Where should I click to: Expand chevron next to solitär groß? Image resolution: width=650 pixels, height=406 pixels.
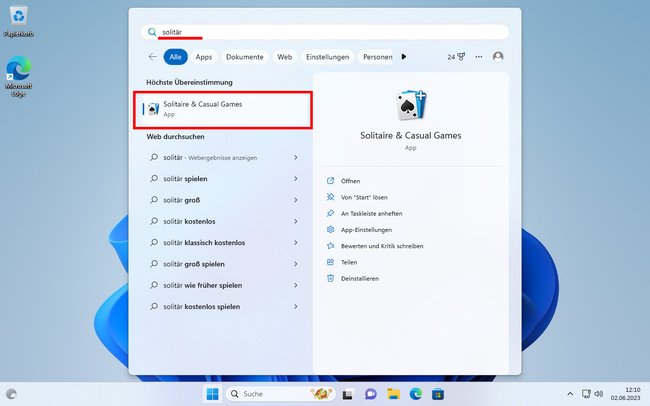(x=296, y=200)
